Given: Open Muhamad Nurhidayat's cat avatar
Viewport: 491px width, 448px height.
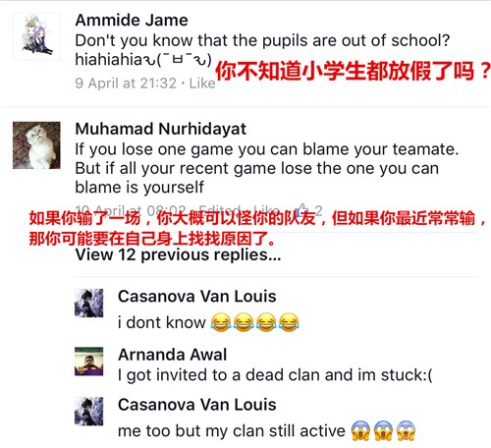Looking at the screenshot, I should coord(36,145).
